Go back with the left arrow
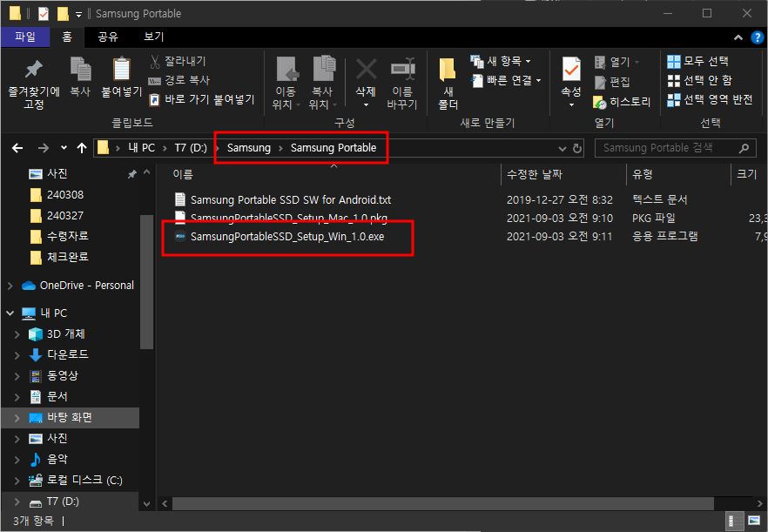The image size is (768, 532). coord(17,148)
